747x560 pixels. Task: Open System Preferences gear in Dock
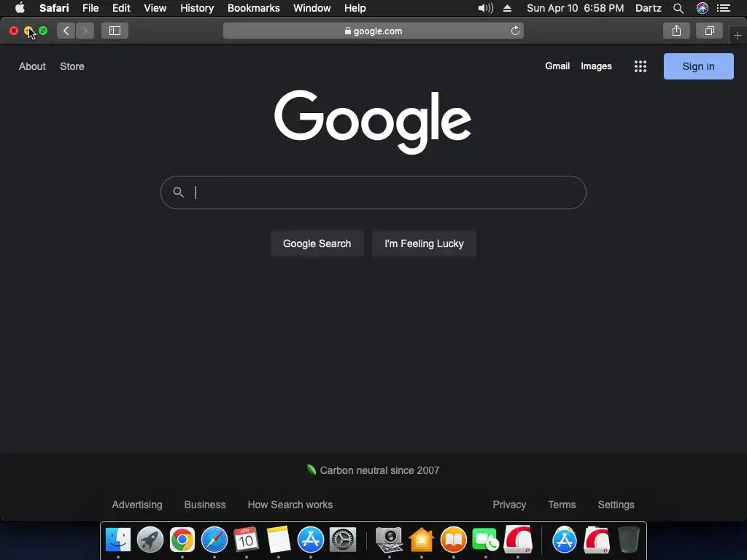tap(343, 540)
